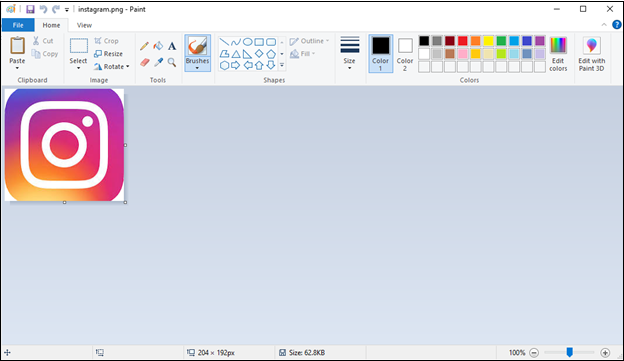
Task: Open the Paste dropdown arrow
Action: pyautogui.click(x=17, y=68)
